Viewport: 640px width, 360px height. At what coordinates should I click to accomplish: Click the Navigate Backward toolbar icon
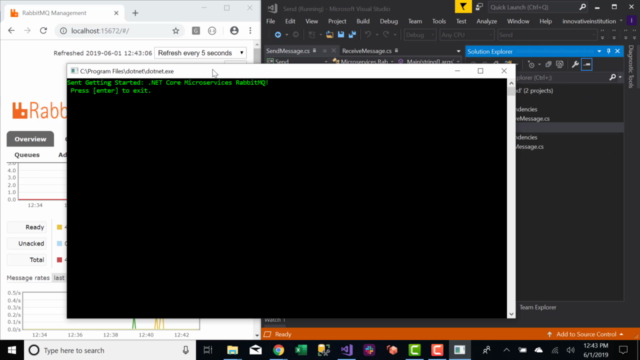click(278, 35)
